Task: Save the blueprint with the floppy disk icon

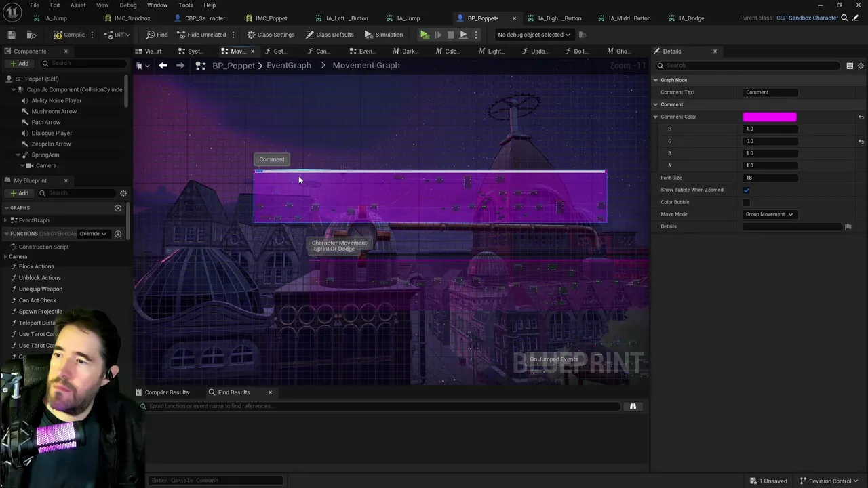Action: (x=12, y=35)
